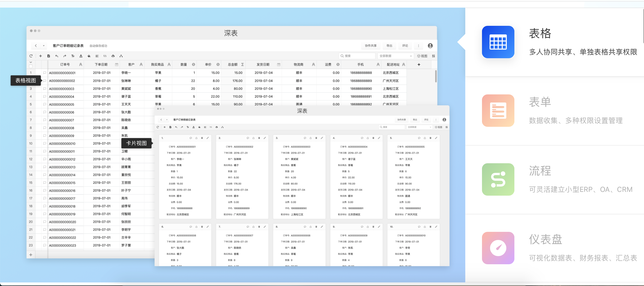Image resolution: width=644 pixels, height=286 pixels.
Task: Select the print icon
Action: (x=113, y=56)
